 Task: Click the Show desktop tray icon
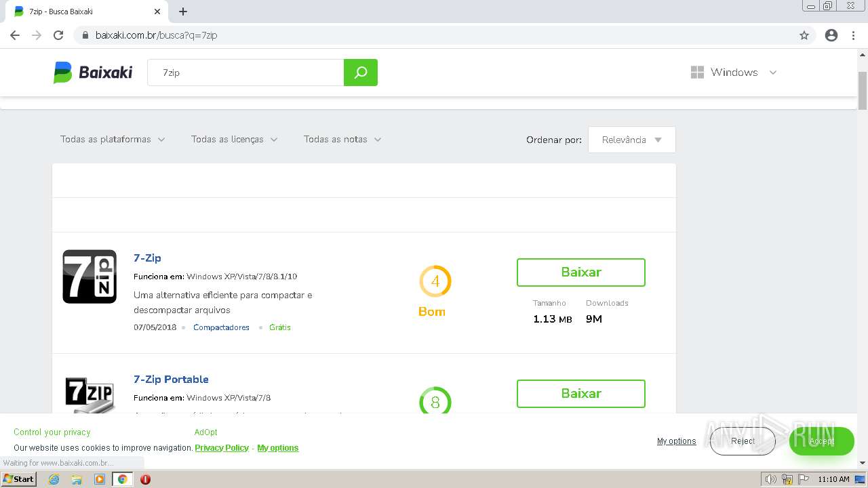point(860,479)
